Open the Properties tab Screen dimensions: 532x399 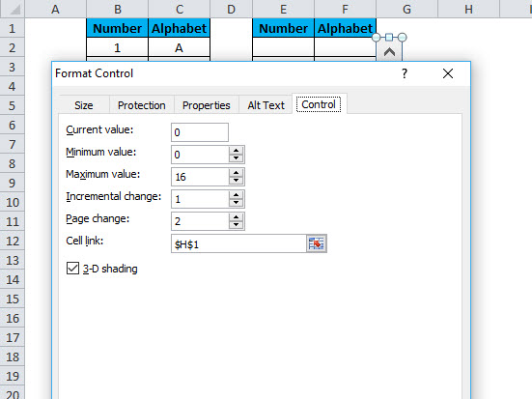[x=207, y=105]
